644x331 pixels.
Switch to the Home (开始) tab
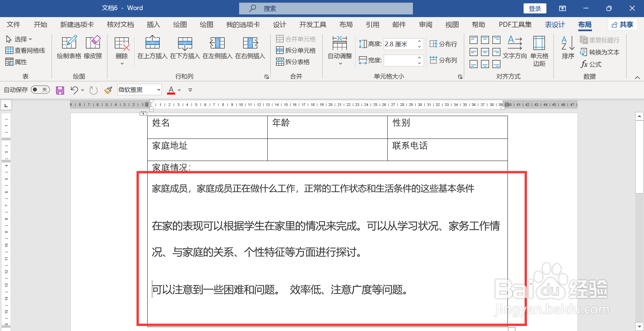pyautogui.click(x=41, y=24)
